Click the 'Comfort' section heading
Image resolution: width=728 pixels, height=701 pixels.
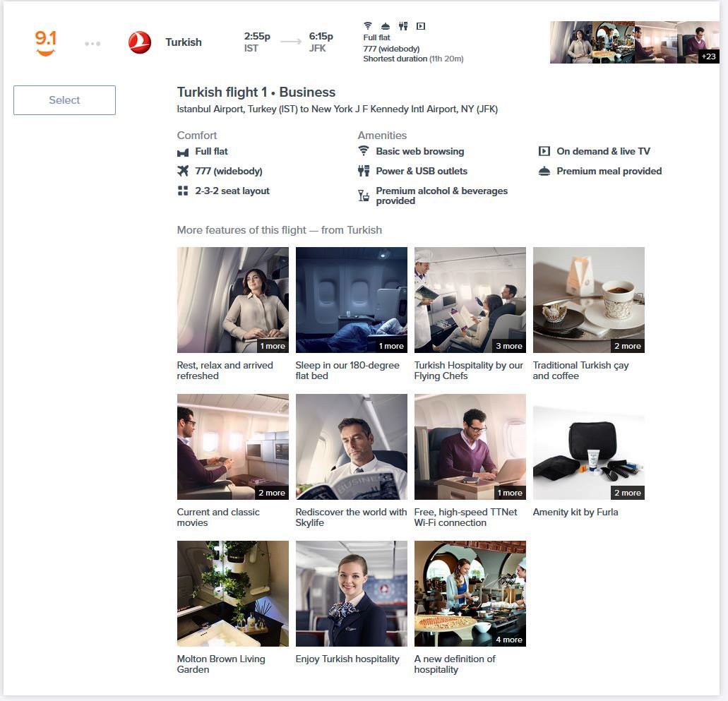pyautogui.click(x=197, y=135)
